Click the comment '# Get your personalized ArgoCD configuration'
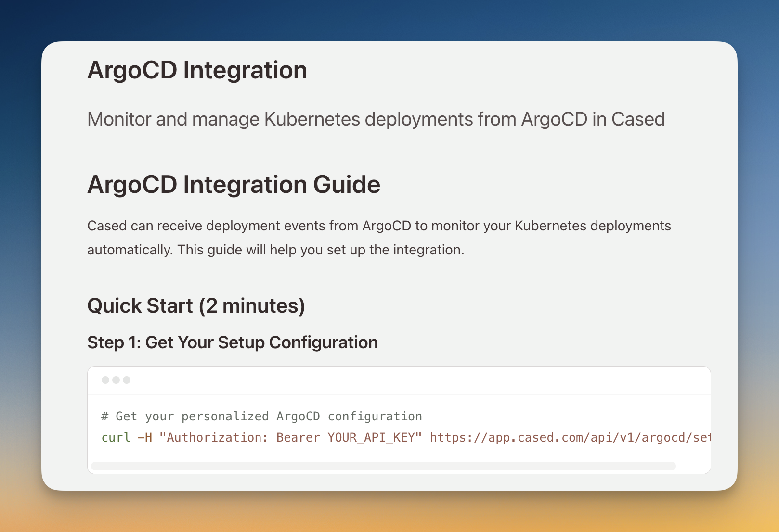Screen dimensions: 779x532 (x=261, y=416)
